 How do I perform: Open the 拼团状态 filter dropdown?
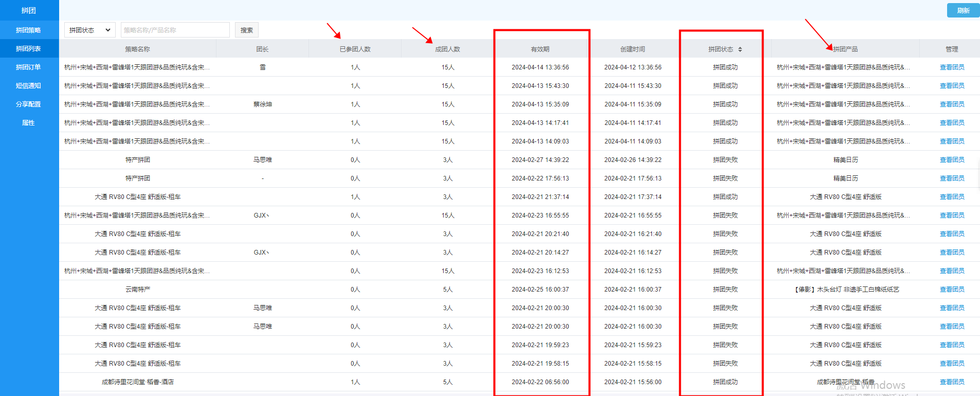[89, 30]
